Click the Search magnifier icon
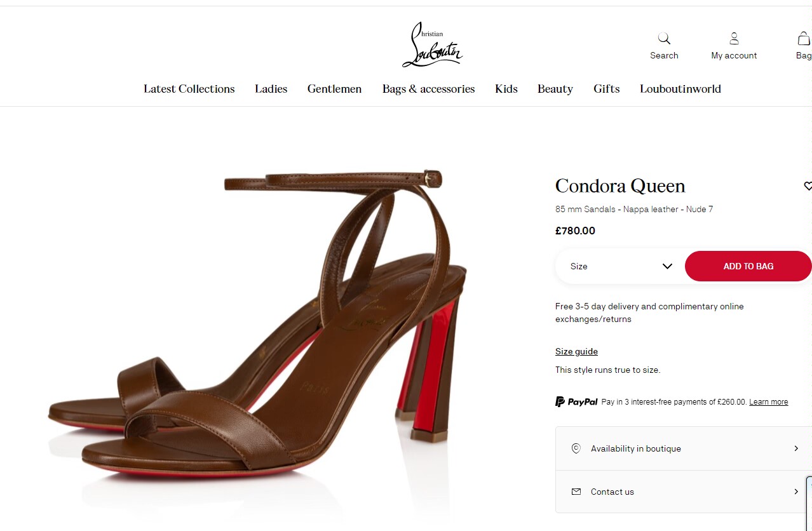This screenshot has width=812, height=531. (x=664, y=39)
